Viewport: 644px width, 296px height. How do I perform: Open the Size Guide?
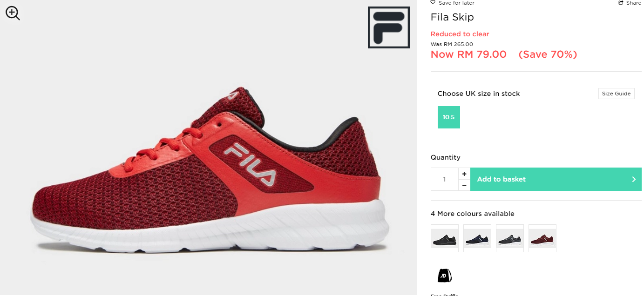point(616,94)
